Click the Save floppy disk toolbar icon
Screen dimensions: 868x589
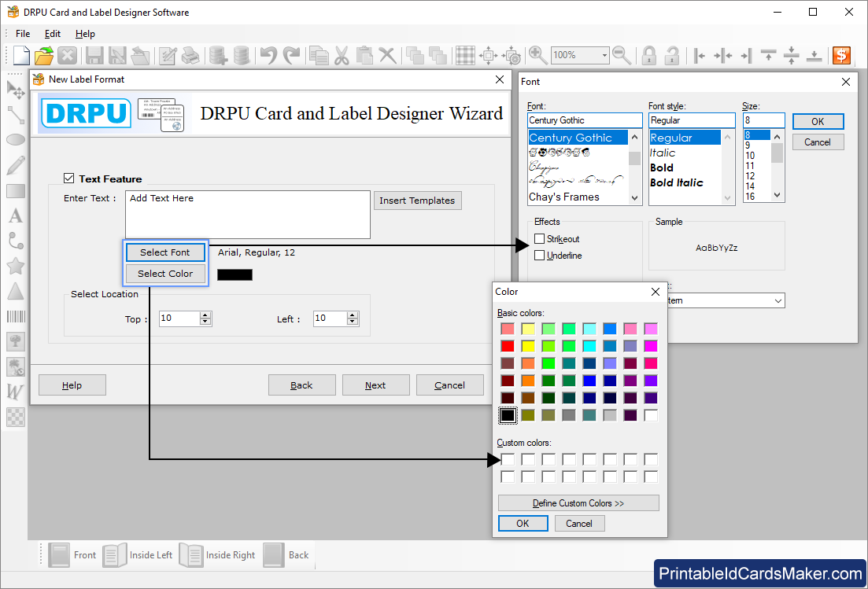94,55
